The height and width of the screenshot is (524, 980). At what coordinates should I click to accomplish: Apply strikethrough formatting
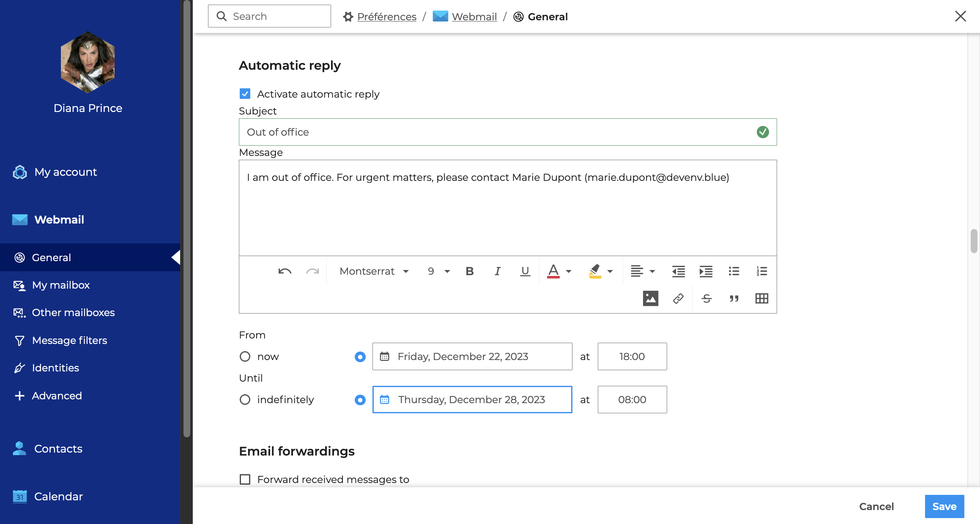point(706,299)
